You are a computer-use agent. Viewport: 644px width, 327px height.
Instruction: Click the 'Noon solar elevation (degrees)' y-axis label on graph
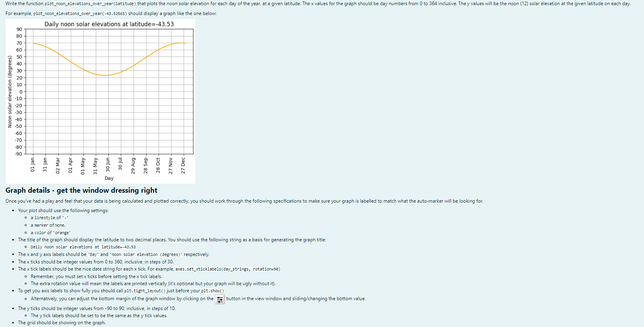(10, 92)
